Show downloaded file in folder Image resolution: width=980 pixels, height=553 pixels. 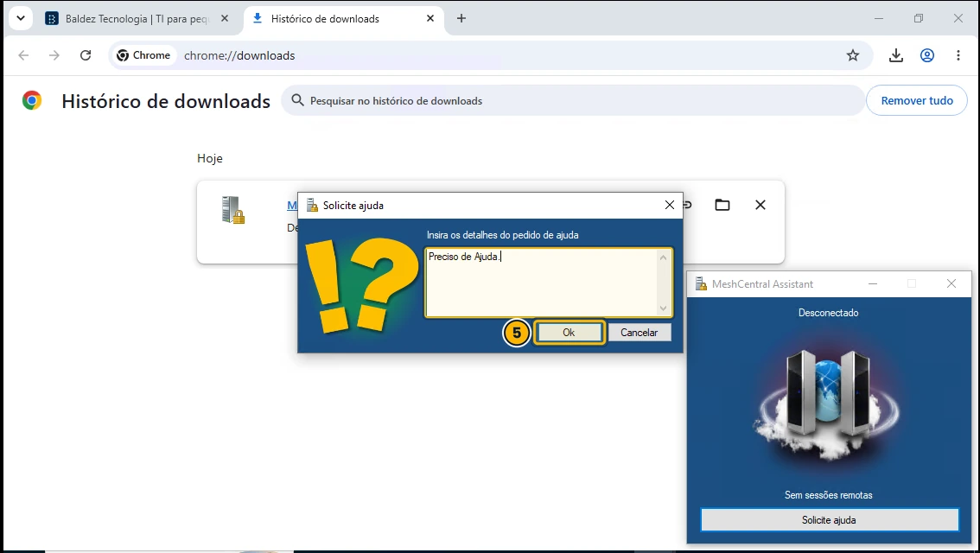click(x=722, y=205)
